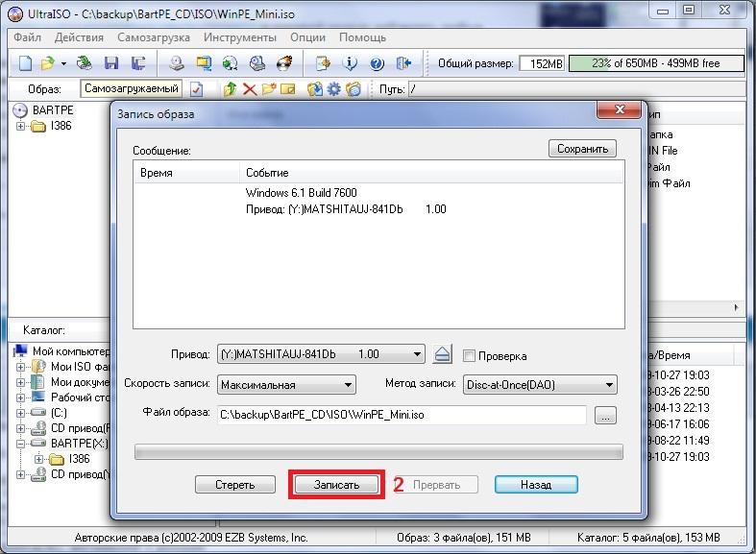
Task: Click the help question mark icon
Action: (x=376, y=63)
